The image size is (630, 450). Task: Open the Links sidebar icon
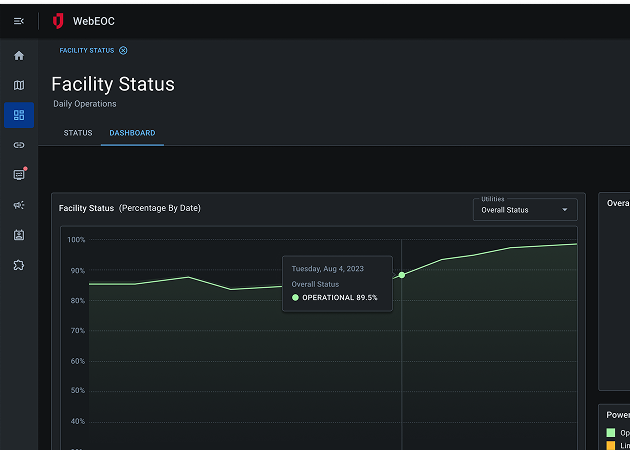[18, 145]
